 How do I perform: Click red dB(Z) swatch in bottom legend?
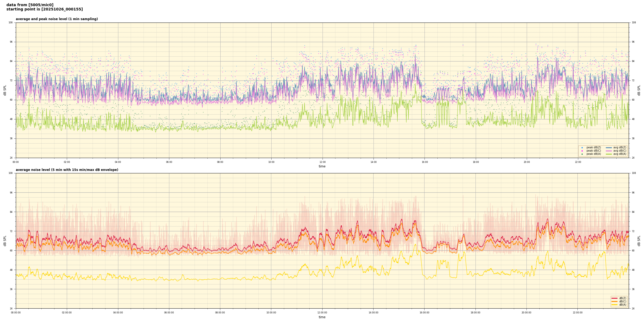point(614,298)
